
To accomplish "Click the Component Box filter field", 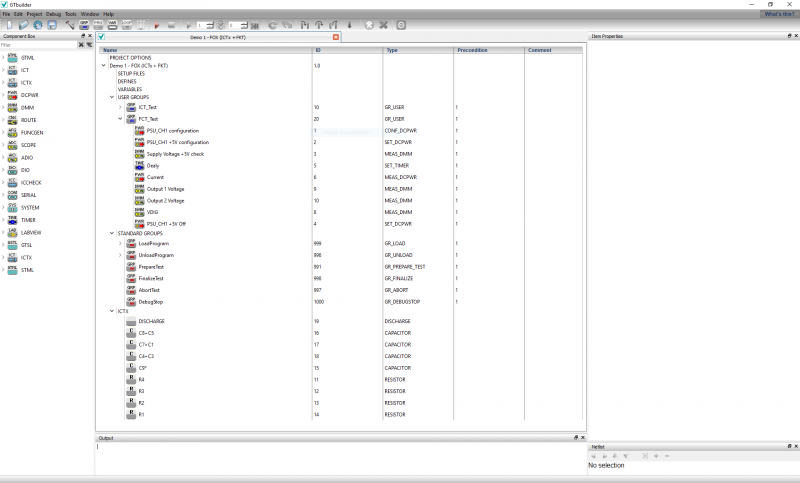I will (x=38, y=45).
